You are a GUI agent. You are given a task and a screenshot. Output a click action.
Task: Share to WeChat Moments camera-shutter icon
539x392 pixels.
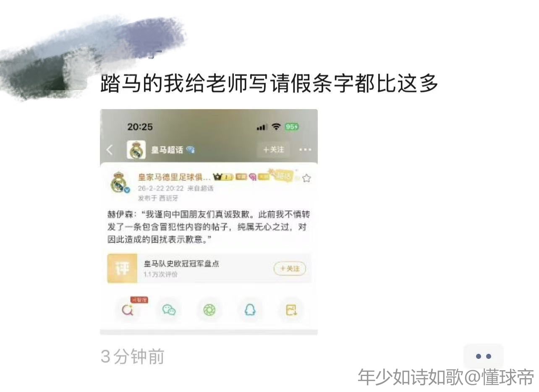coord(209,310)
